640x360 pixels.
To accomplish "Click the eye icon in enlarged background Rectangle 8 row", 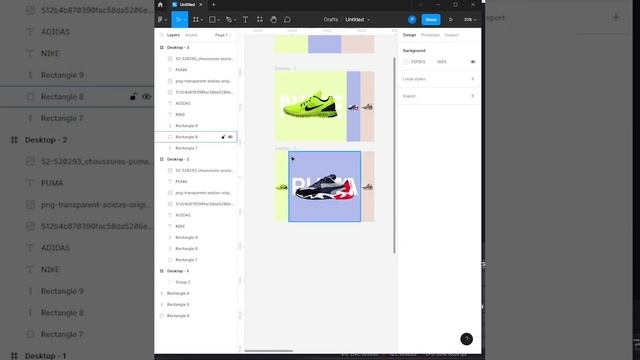I will pyautogui.click(x=147, y=97).
